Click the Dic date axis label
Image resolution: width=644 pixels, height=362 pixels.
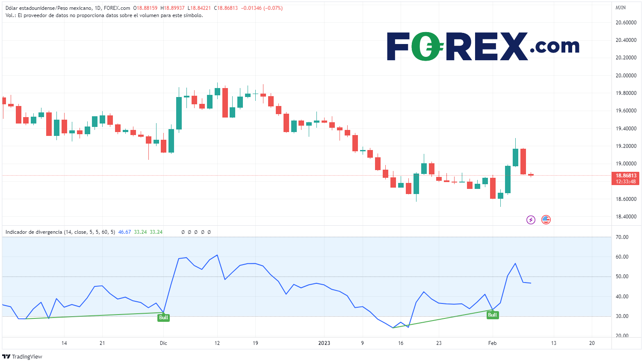[163, 343]
